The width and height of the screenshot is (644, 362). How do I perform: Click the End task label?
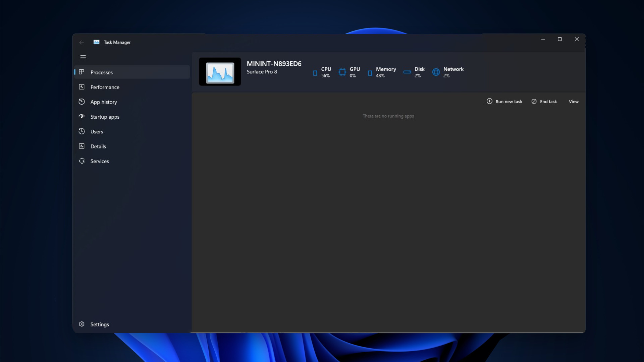pos(548,102)
